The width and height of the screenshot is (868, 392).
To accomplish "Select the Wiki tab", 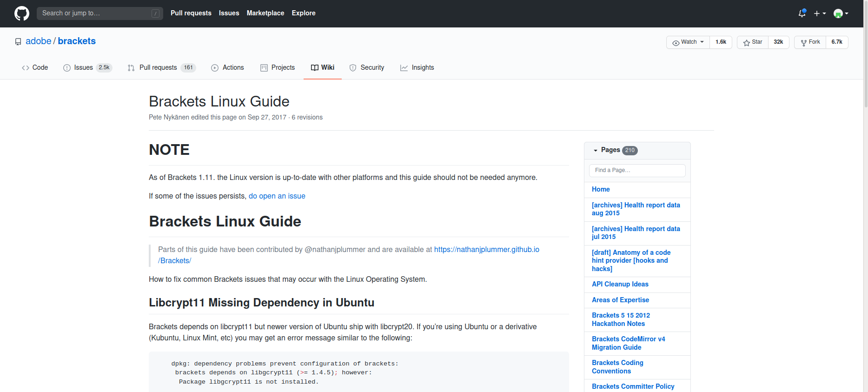I will point(323,68).
